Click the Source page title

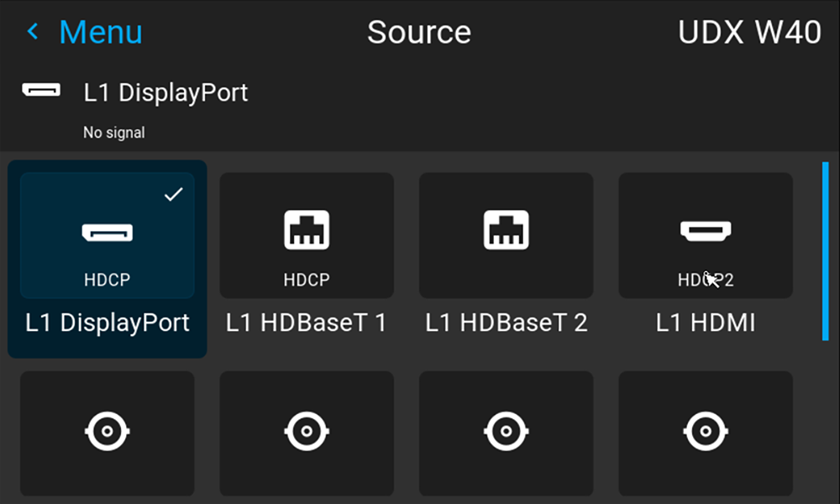click(419, 32)
